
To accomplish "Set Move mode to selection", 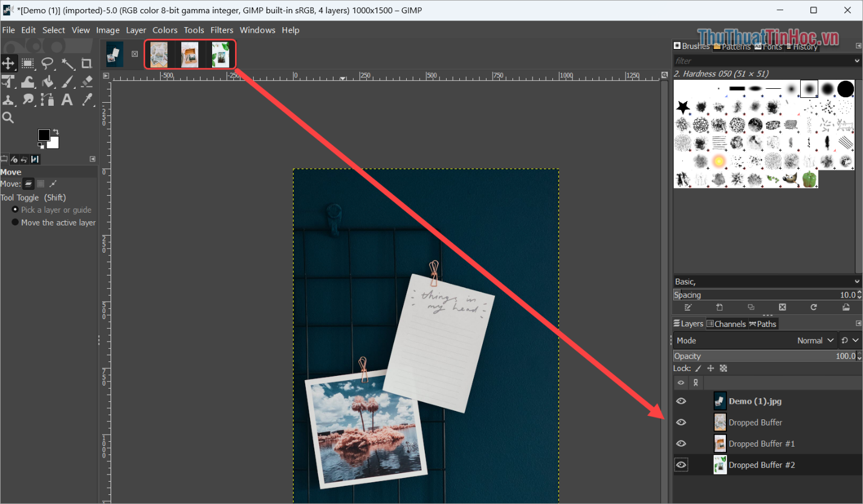I will pos(40,184).
